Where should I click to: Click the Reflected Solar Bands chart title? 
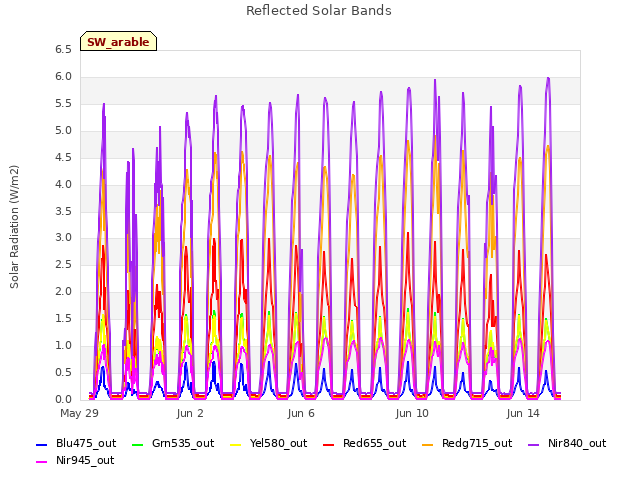[319, 11]
